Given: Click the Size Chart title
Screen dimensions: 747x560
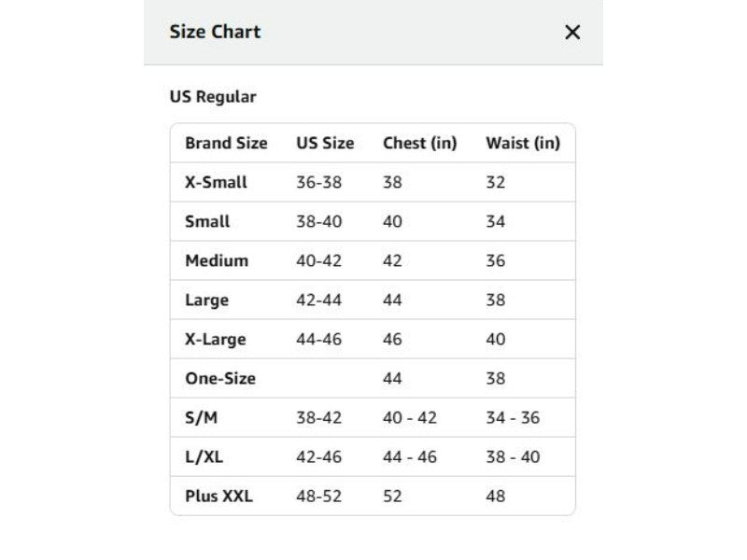Looking at the screenshot, I should tap(215, 32).
